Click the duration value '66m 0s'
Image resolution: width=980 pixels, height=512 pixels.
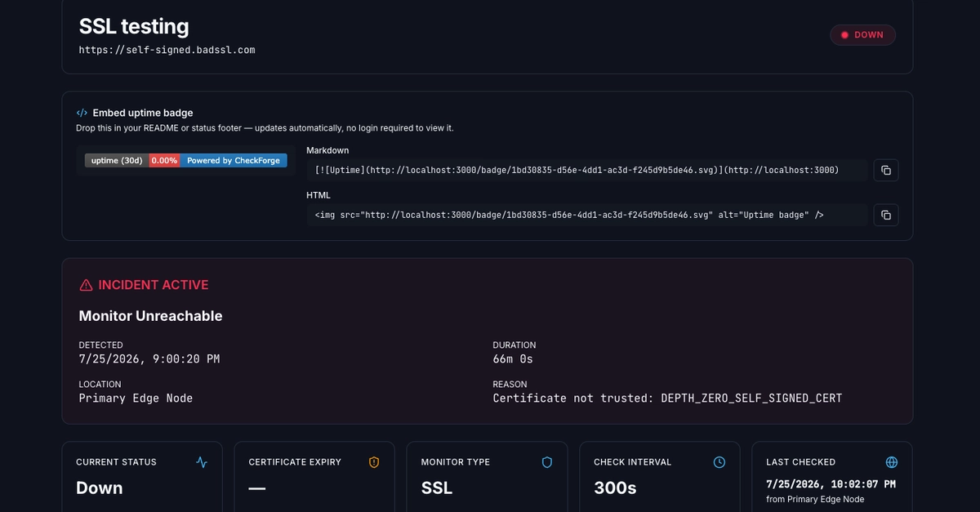513,358
